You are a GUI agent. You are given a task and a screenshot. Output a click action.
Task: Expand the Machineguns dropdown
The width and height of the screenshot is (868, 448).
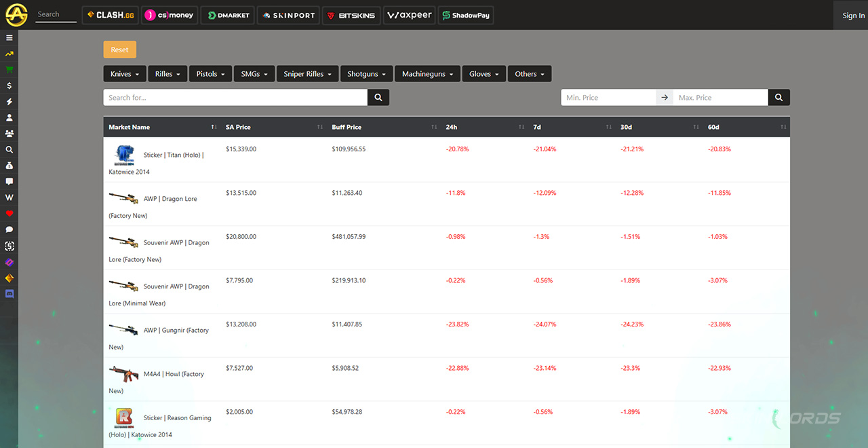pos(428,74)
